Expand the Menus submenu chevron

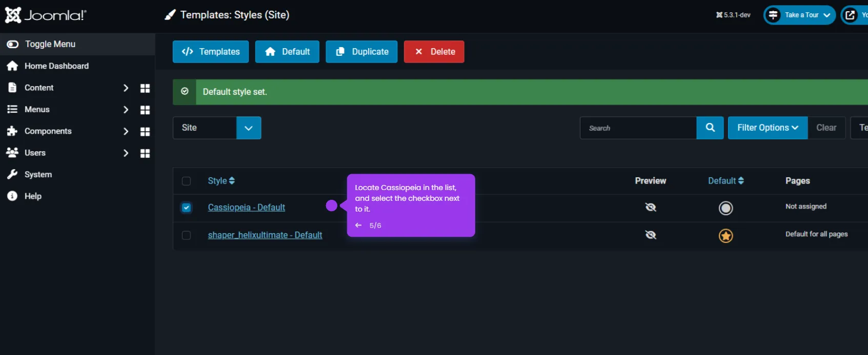pos(126,110)
